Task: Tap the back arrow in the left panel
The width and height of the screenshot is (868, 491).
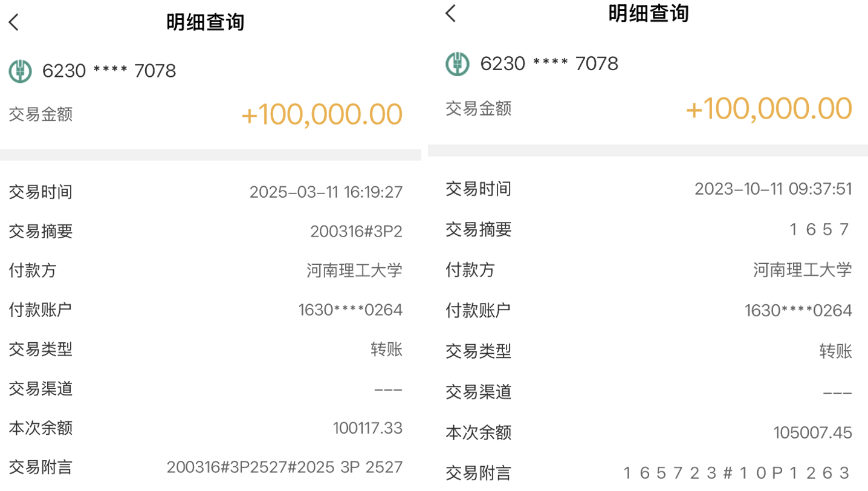Action: point(14,23)
